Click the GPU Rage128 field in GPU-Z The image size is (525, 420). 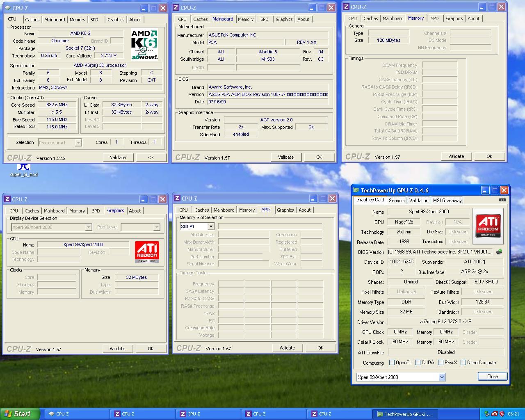pyautogui.click(x=404, y=222)
